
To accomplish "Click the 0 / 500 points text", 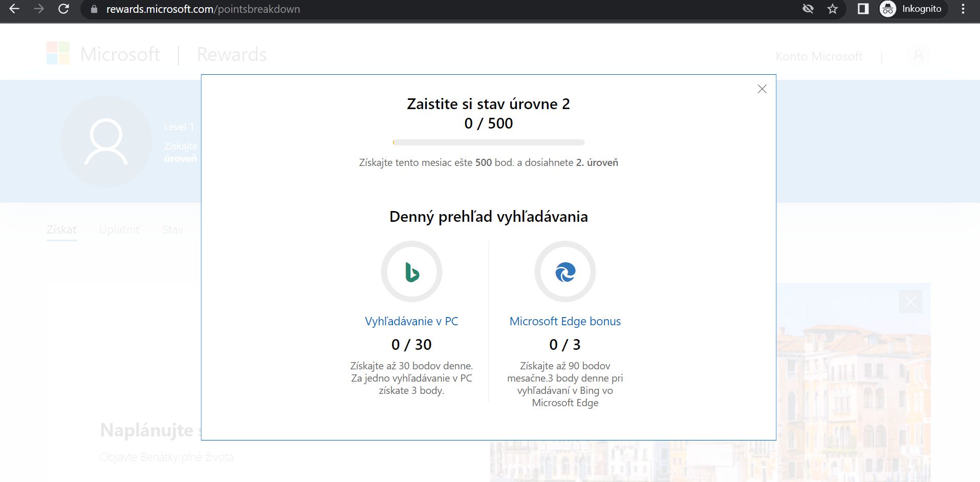I will [489, 123].
